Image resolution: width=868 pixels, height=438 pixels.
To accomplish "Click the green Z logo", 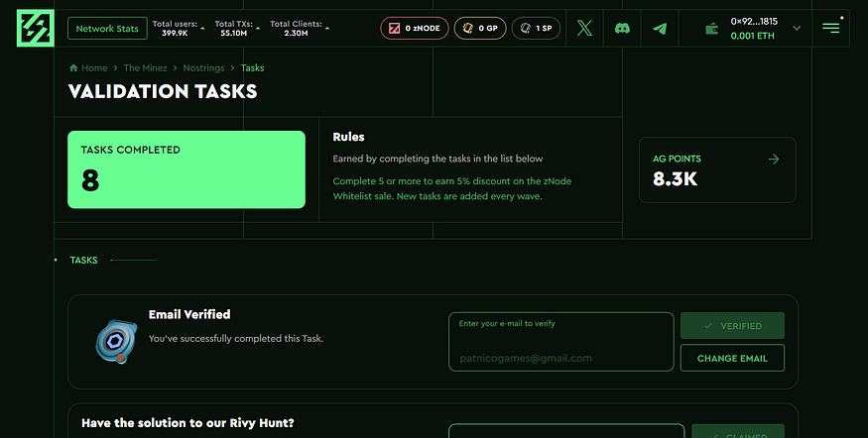I will pyautogui.click(x=36, y=28).
